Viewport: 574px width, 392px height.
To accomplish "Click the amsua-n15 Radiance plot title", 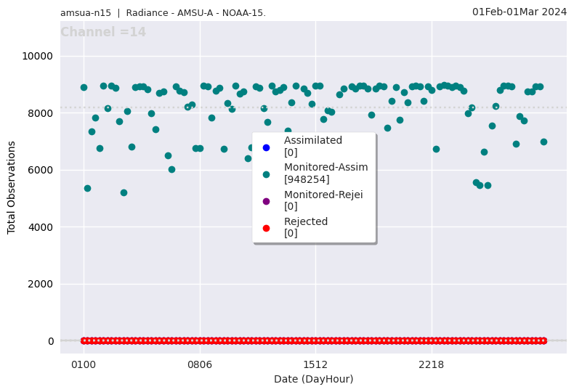I will click(x=163, y=13).
